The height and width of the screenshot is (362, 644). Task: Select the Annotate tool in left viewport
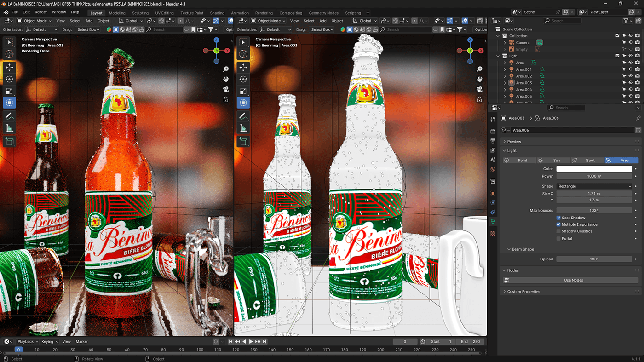pos(9,116)
